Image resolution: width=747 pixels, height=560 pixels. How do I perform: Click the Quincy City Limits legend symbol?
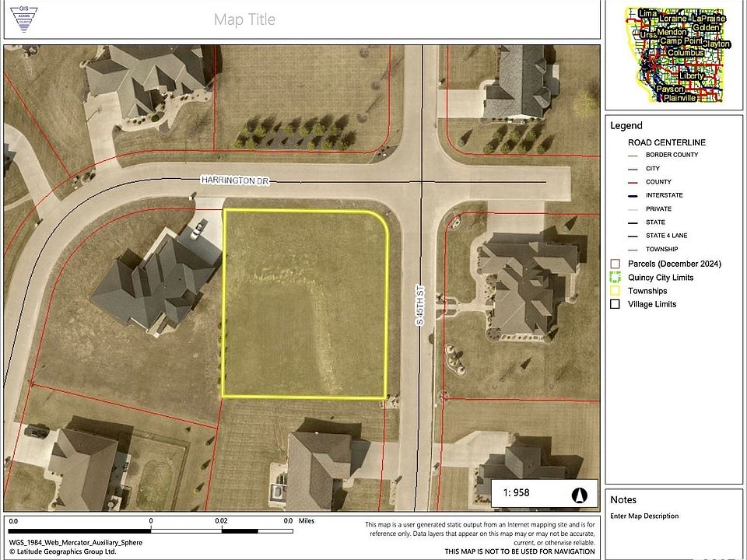click(615, 277)
